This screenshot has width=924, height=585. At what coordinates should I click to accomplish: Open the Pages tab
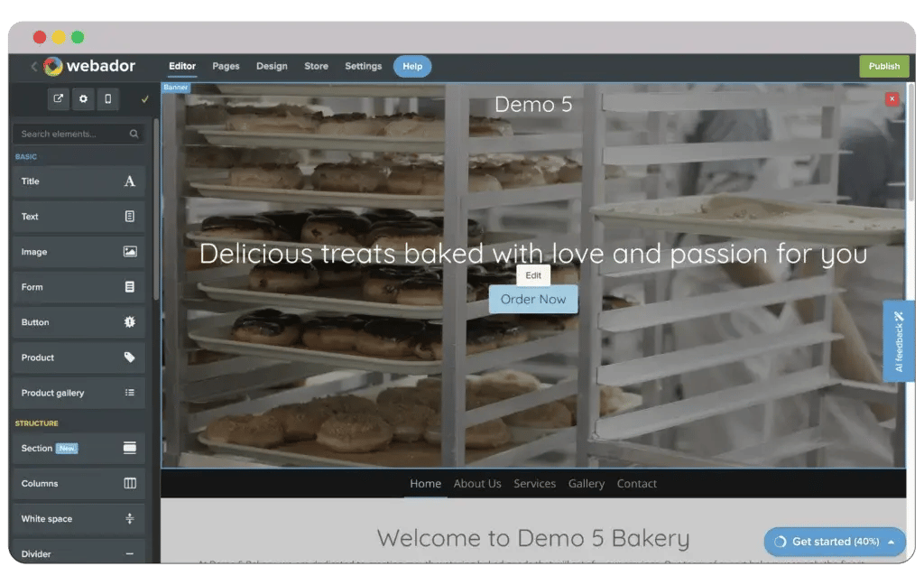click(226, 66)
